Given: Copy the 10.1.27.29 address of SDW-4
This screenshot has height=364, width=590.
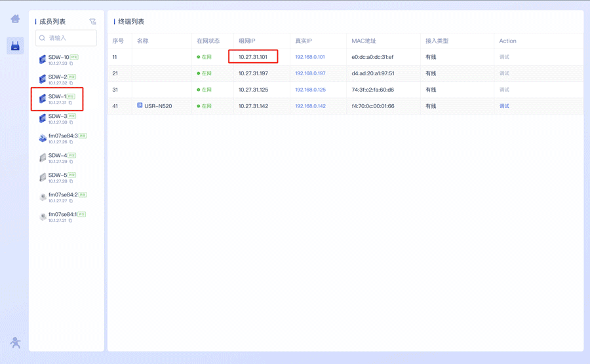Looking at the screenshot, I should tap(71, 162).
